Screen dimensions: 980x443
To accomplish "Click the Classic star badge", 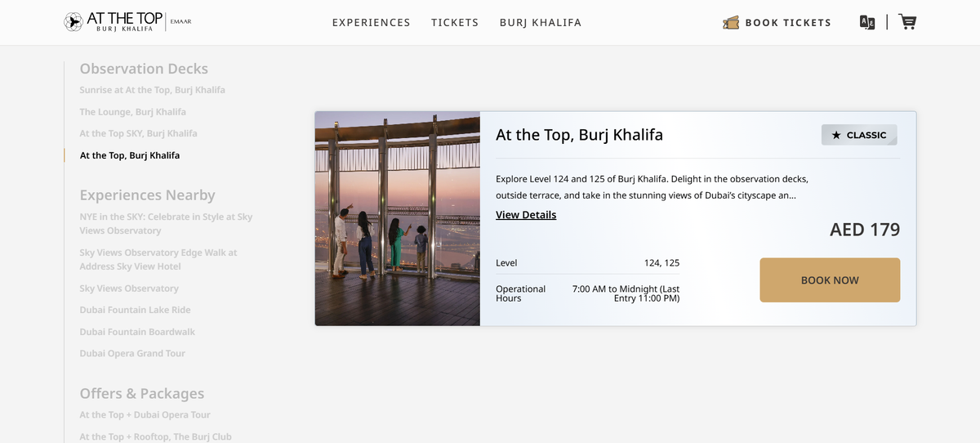I will (x=859, y=135).
